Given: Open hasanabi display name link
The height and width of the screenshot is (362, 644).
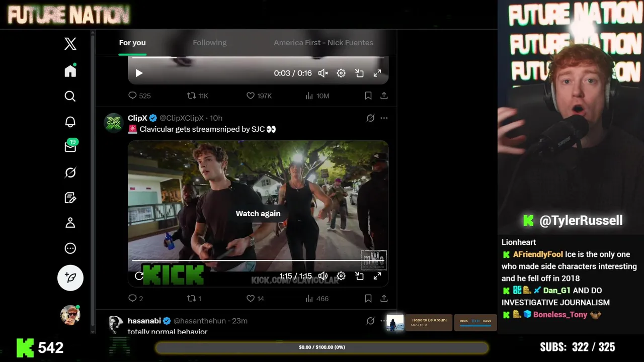Looking at the screenshot, I should (x=144, y=321).
